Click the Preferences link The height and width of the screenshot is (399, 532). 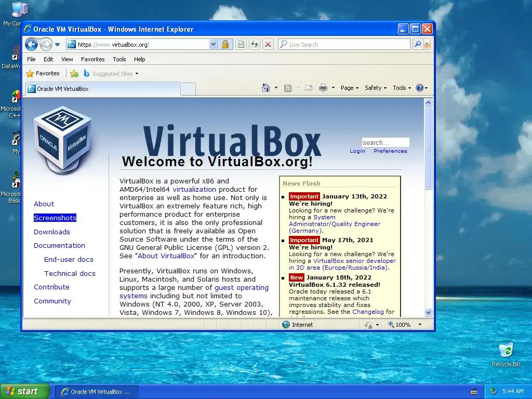(390, 151)
